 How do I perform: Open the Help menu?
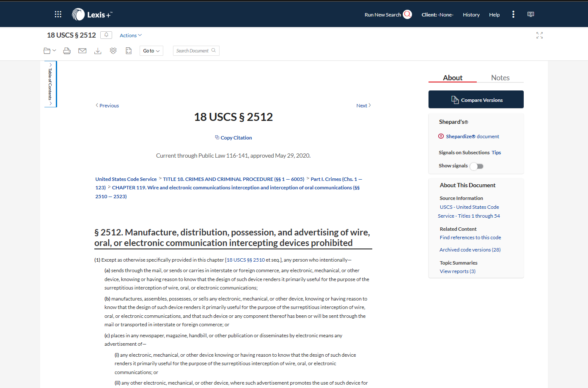[x=495, y=15]
